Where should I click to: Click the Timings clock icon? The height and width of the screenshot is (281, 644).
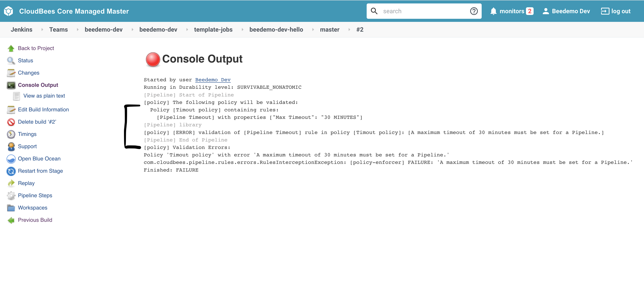coord(11,134)
